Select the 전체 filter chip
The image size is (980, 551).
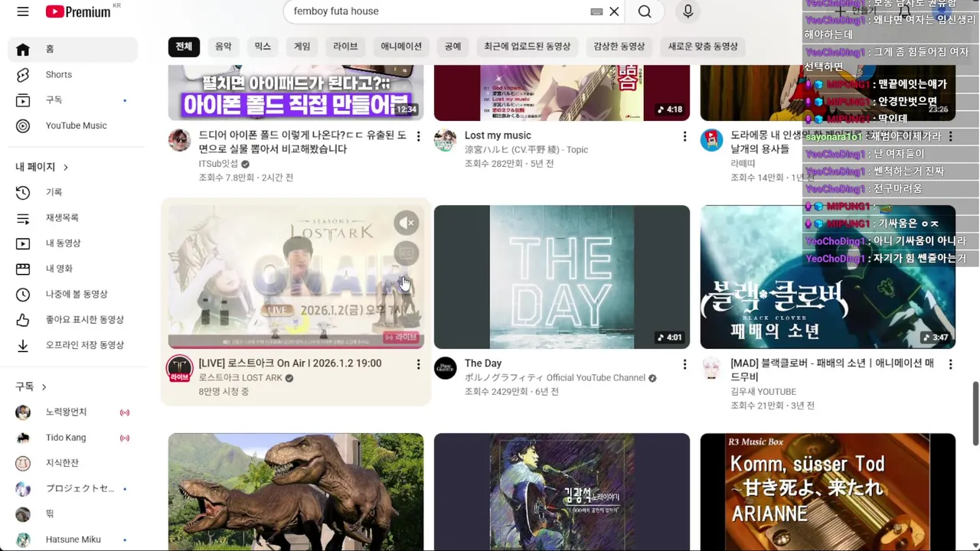click(184, 47)
